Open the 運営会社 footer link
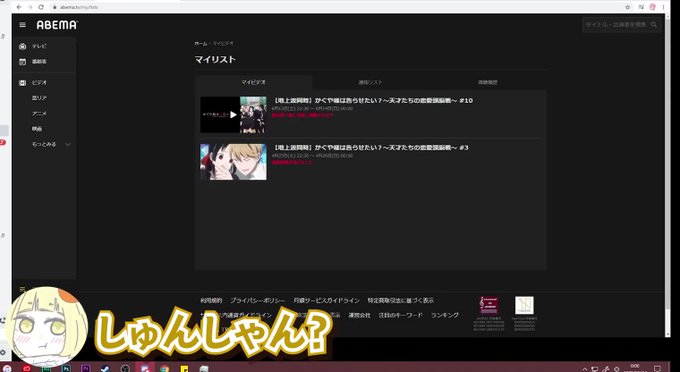This screenshot has height=372, width=680. [360, 315]
